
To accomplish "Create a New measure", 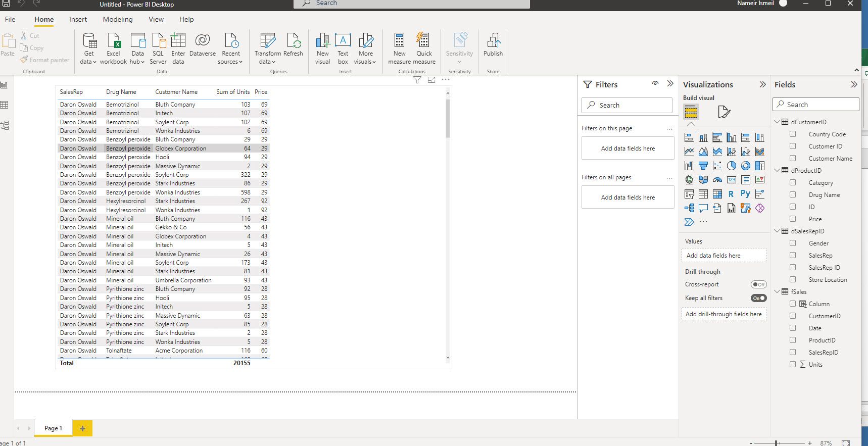I will [399, 48].
